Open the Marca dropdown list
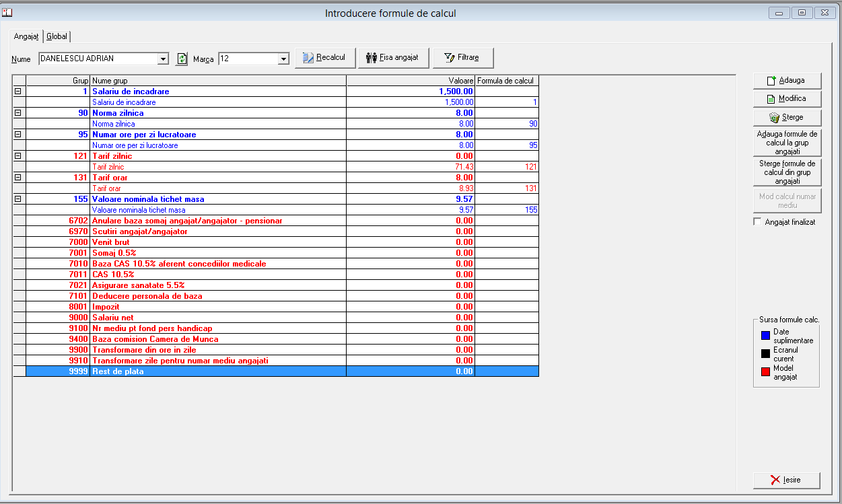 click(283, 59)
